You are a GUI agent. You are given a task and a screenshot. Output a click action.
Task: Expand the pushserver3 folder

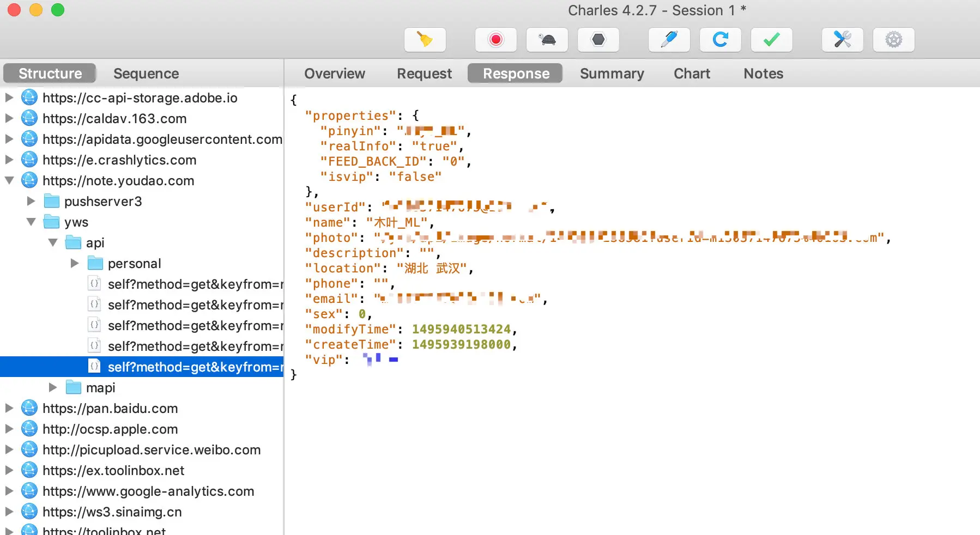tap(31, 202)
